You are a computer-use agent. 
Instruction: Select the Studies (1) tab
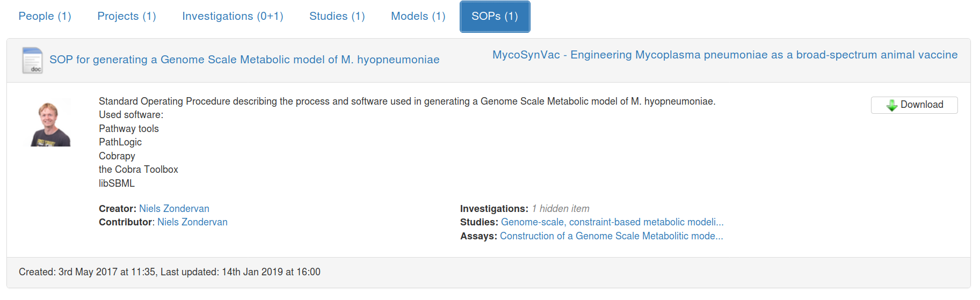click(337, 16)
